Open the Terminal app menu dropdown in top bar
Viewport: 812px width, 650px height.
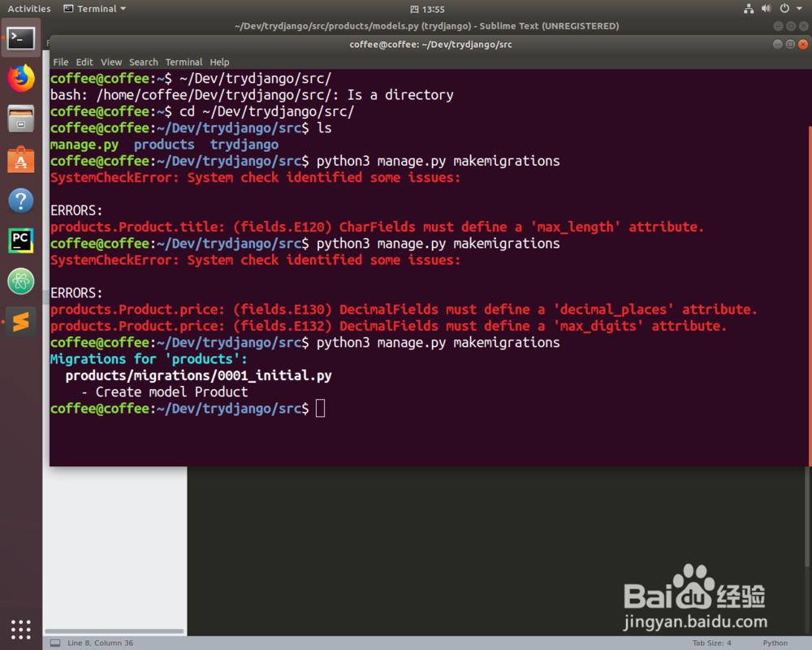click(95, 9)
